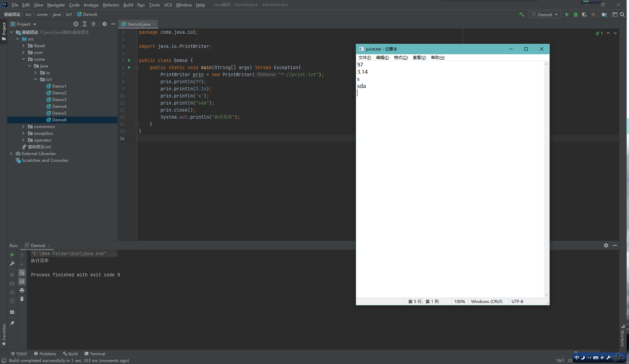
Task: Expand External Libraries node
Action: tap(11, 154)
